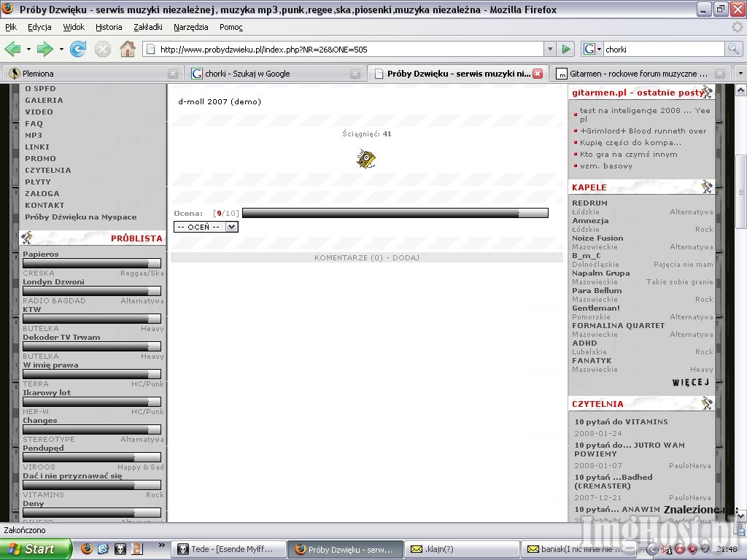Viewport: 747px width, 560px height.
Task: Close the Próby Dźwięku tab
Action: (538, 74)
